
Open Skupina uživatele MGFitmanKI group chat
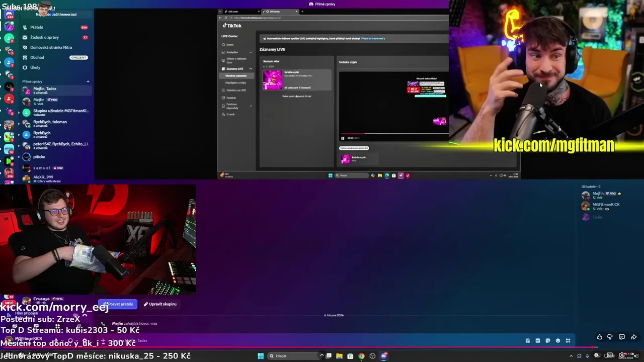[x=55, y=113]
